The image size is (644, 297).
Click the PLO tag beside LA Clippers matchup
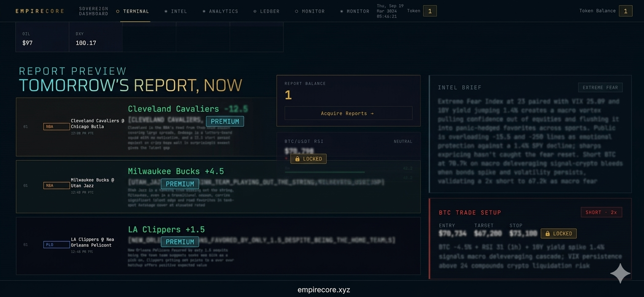57,245
